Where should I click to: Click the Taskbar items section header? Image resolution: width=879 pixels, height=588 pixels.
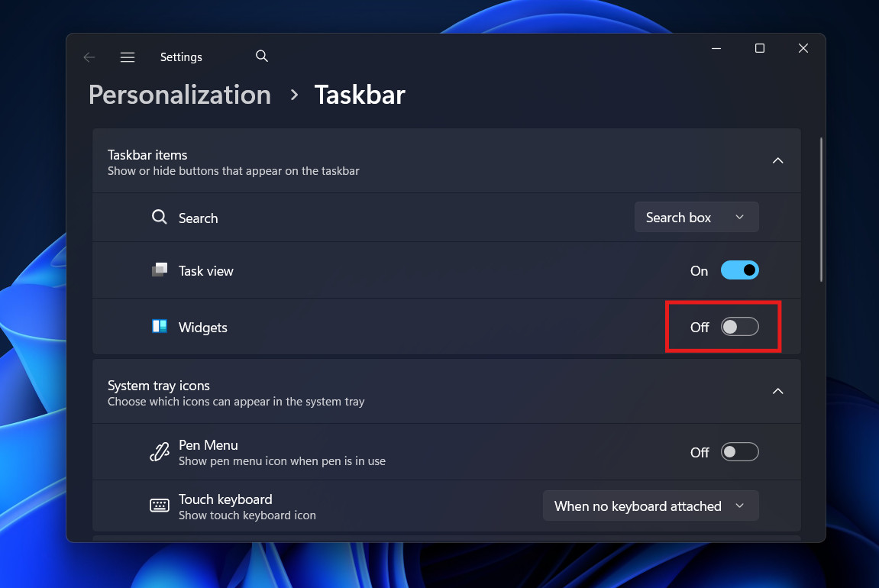(x=147, y=154)
